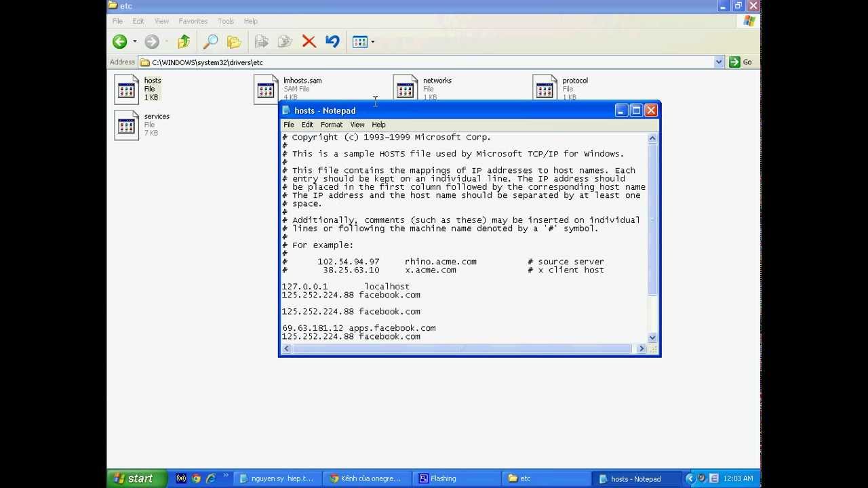Click the Move To toolbar icon
This screenshot has height=488, width=868.
(x=261, y=42)
